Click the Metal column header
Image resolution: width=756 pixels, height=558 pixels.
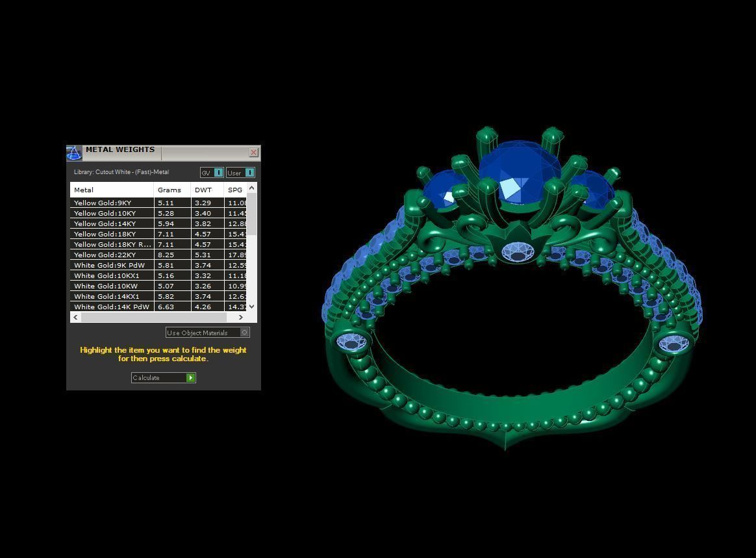[112, 190]
